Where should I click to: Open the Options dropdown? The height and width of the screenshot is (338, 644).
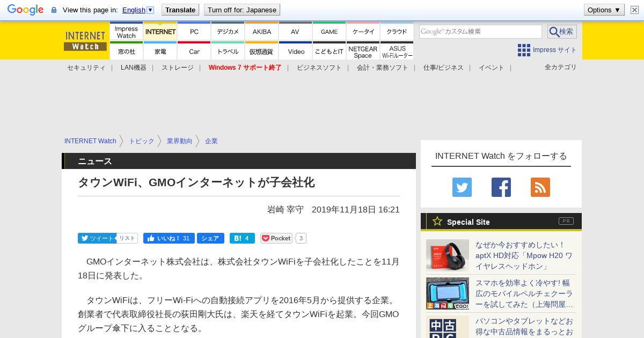pos(604,10)
